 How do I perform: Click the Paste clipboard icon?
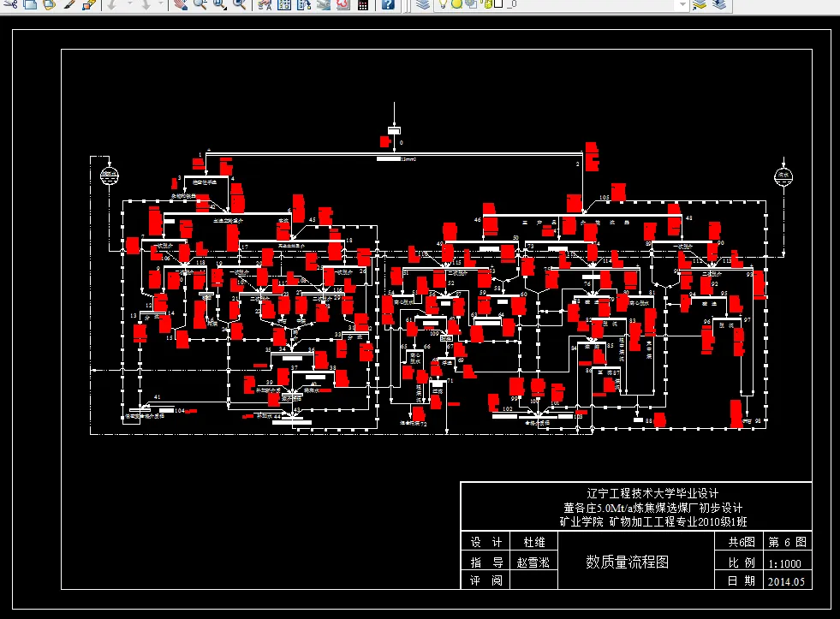click(x=50, y=4)
